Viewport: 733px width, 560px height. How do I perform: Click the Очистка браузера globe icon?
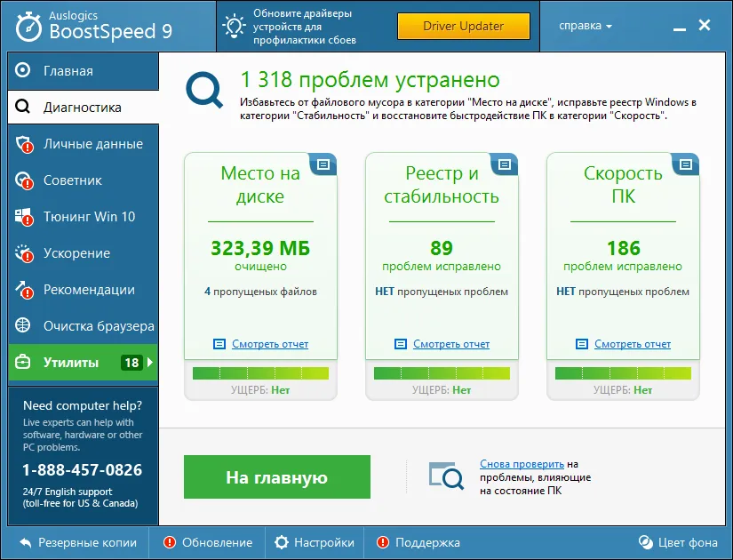[x=22, y=325]
